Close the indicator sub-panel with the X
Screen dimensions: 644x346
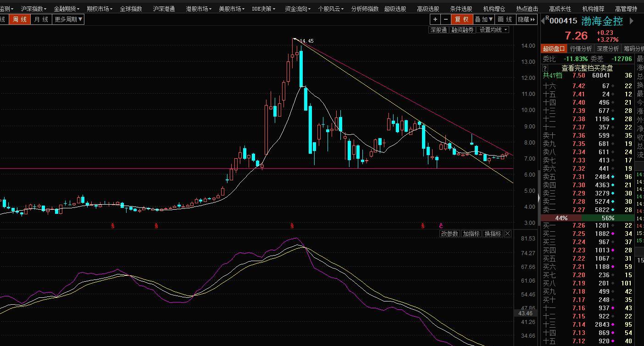coord(508,234)
